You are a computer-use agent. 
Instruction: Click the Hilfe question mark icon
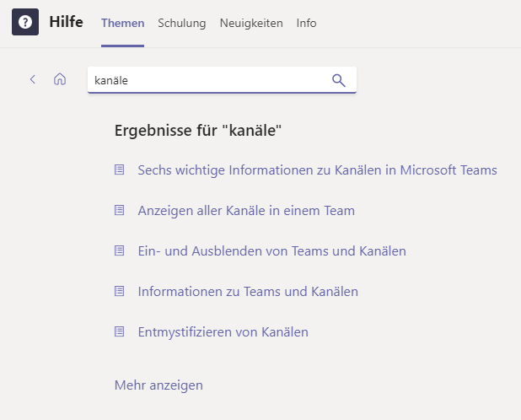pos(25,22)
